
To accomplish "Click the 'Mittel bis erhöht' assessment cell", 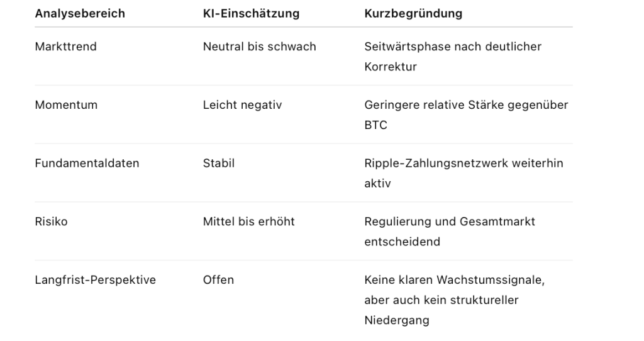I will [248, 221].
